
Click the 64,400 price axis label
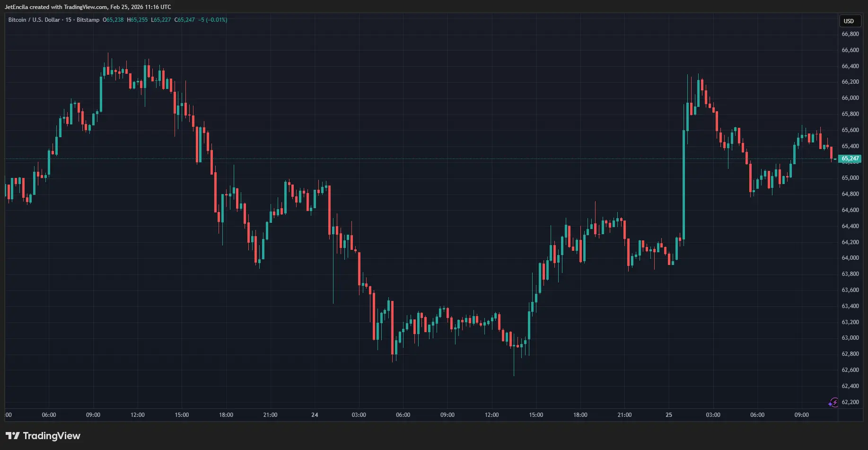click(850, 226)
